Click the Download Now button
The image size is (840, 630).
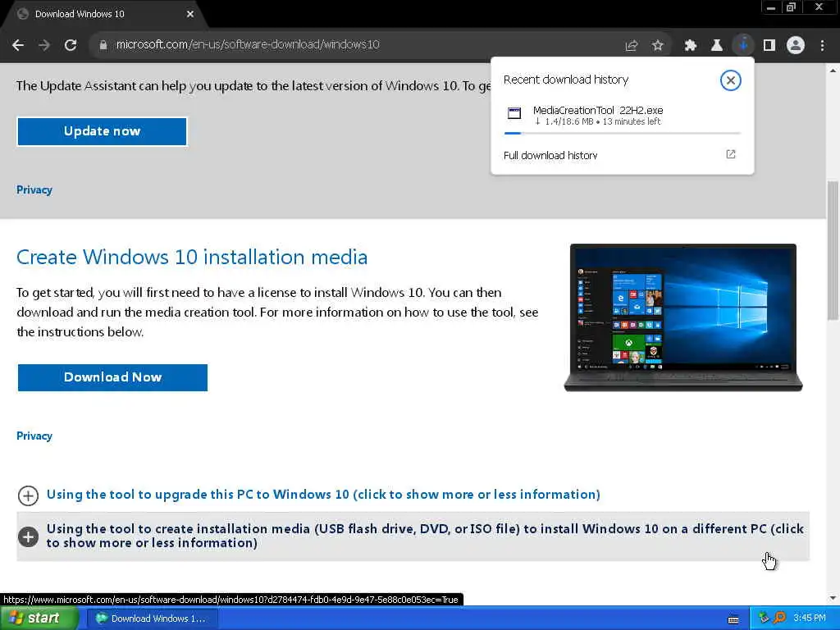112,377
